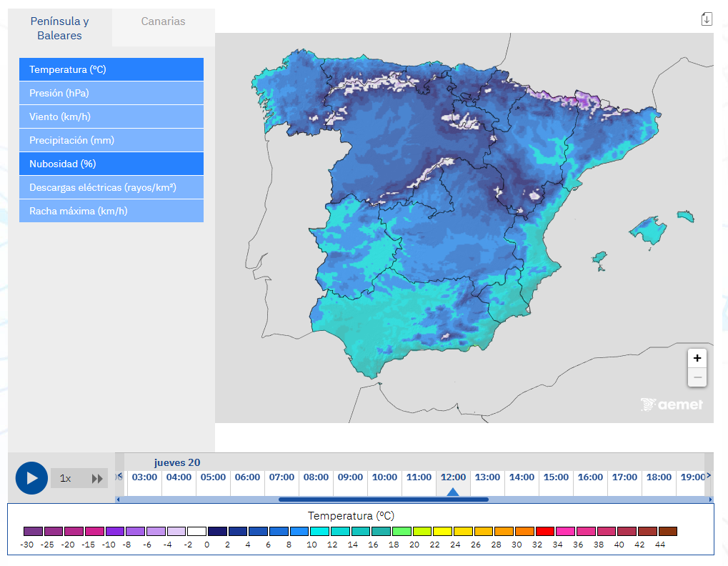The image size is (728, 566).
Task: Click the download map icon
Action: pyautogui.click(x=707, y=19)
